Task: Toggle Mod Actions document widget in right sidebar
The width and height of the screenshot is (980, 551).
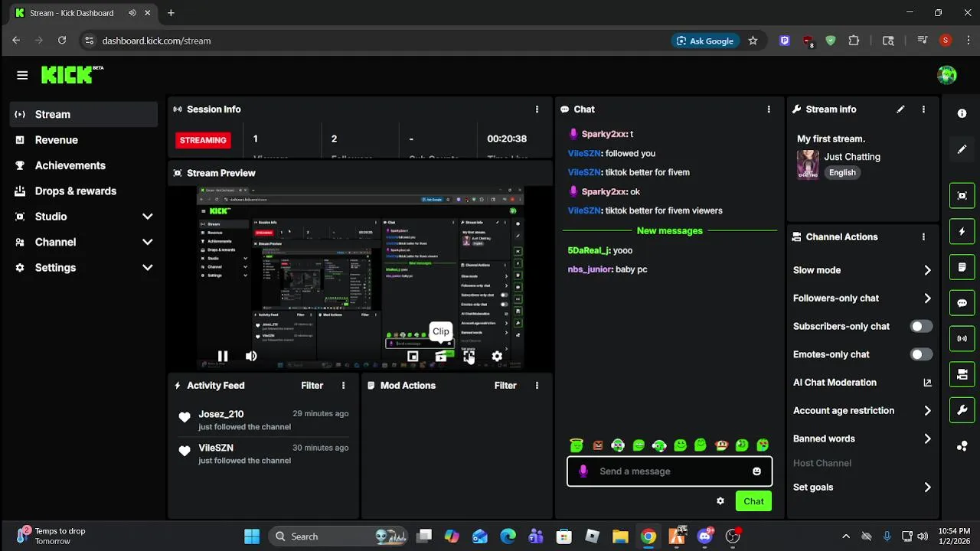Action: (x=962, y=267)
